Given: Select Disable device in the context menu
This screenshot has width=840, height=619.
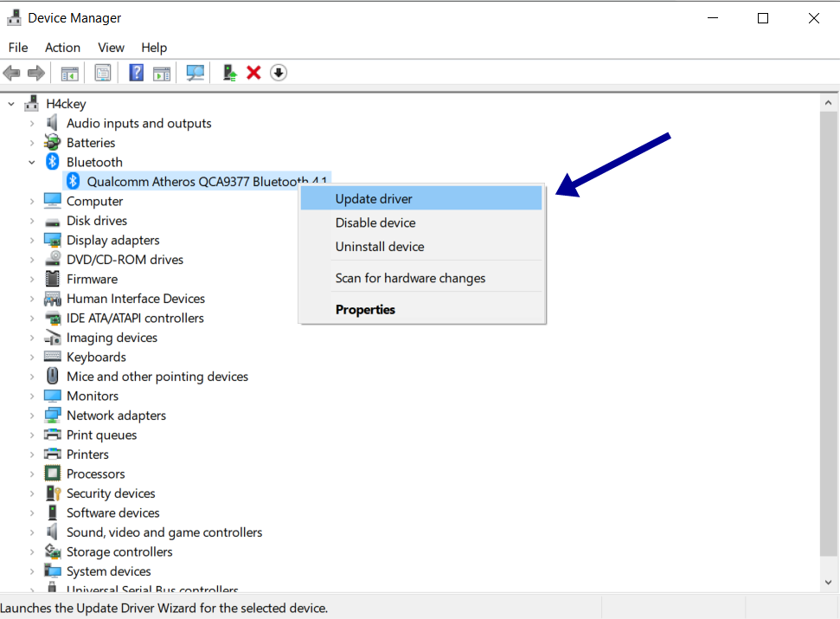Looking at the screenshot, I should (x=375, y=222).
